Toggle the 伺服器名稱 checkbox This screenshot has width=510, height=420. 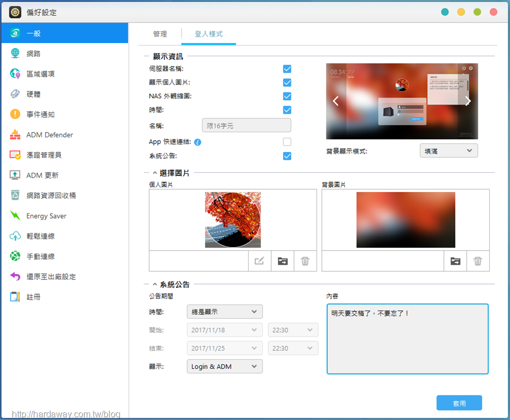(x=287, y=69)
